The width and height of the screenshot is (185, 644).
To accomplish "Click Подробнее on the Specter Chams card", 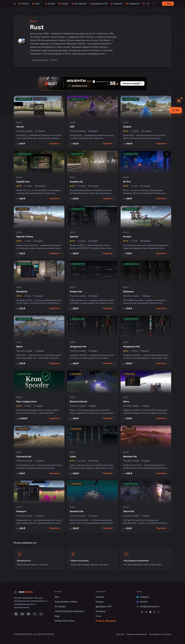I will pyautogui.click(x=55, y=253).
